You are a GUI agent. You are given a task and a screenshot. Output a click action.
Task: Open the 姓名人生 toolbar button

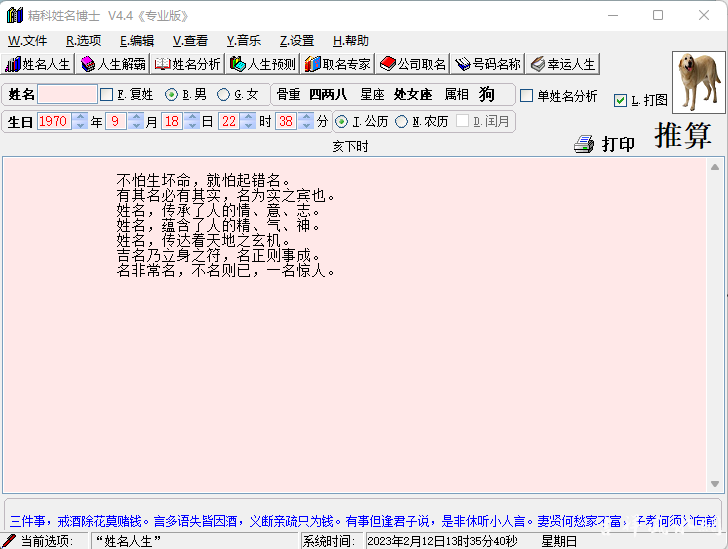(x=39, y=64)
